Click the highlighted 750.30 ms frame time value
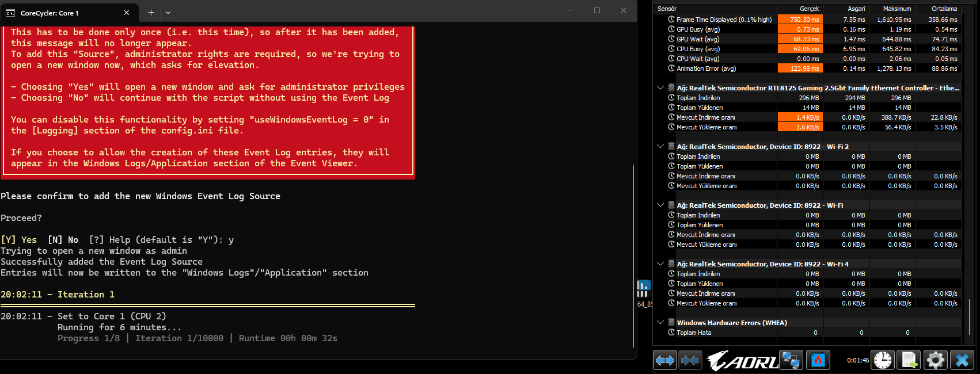Screen dimensions: 980x374 800,20
